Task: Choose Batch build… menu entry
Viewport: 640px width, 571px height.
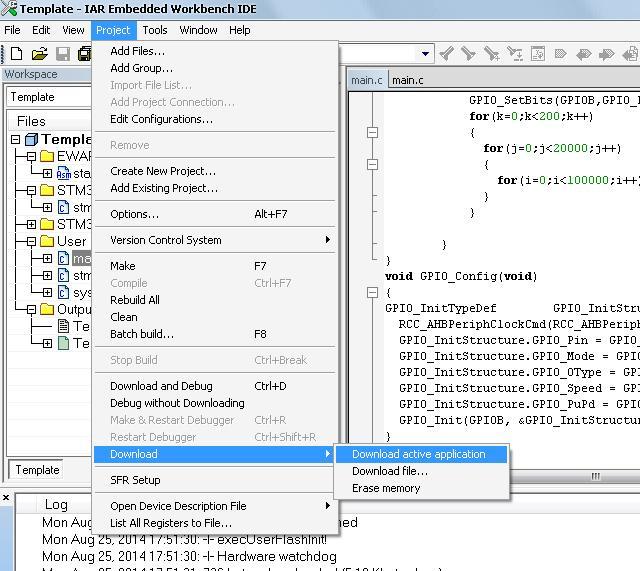Action: click(x=215, y=334)
